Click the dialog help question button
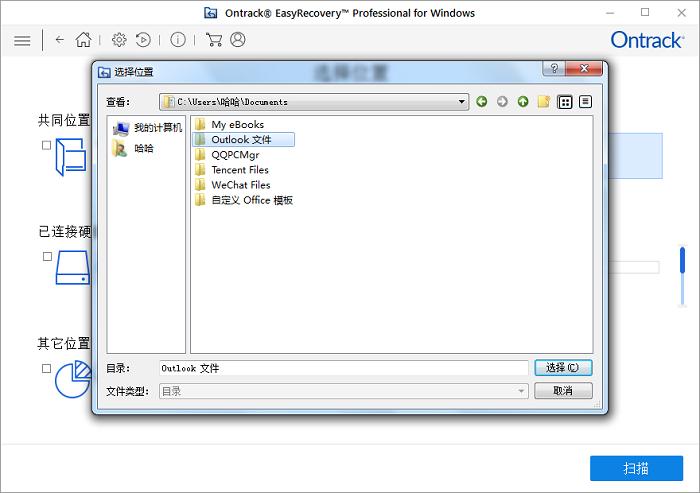 [554, 68]
